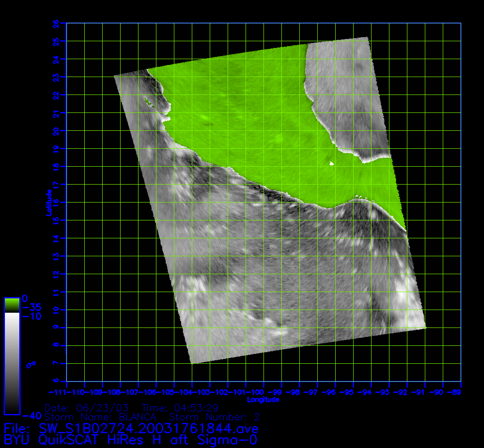Click the -10 label beside the color bar
Viewport: 484px width, 448px height.
[31, 317]
